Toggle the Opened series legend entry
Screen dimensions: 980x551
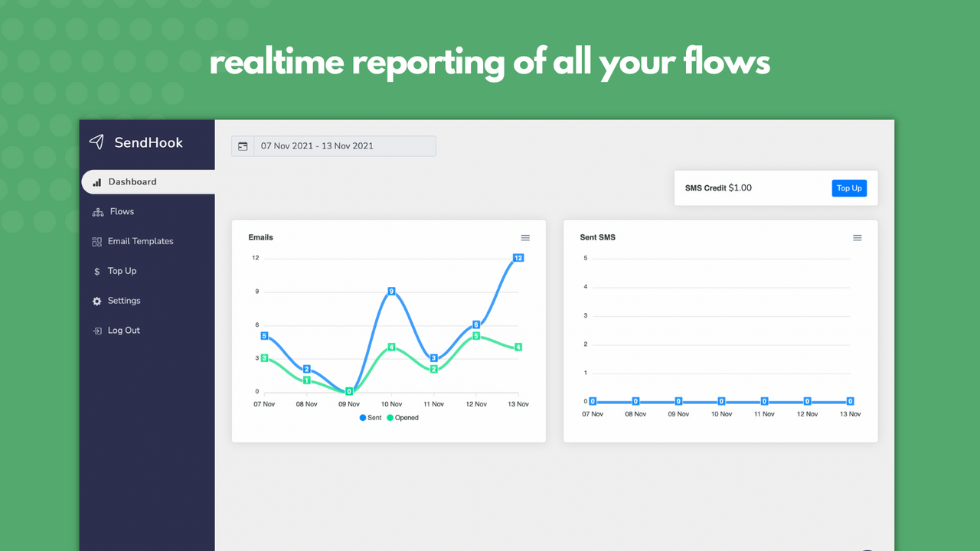[403, 418]
